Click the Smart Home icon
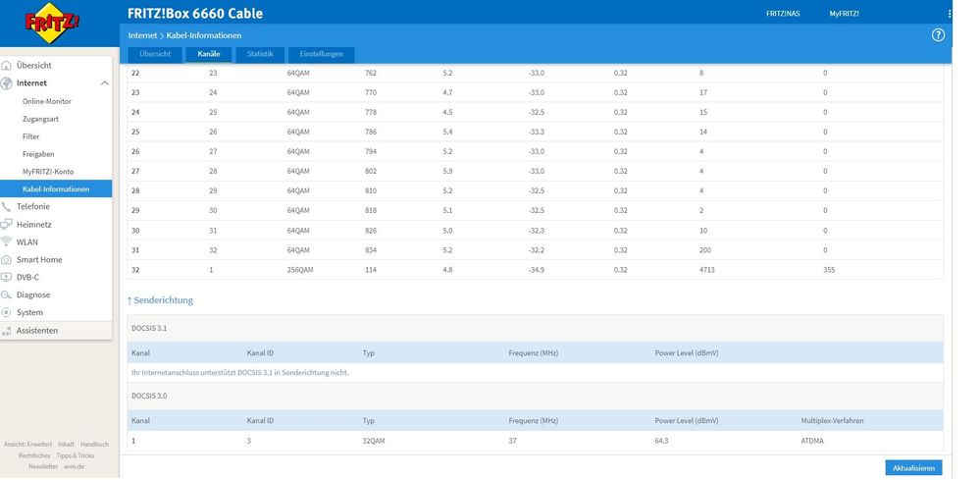Image resolution: width=980 pixels, height=480 pixels. [x=6, y=259]
